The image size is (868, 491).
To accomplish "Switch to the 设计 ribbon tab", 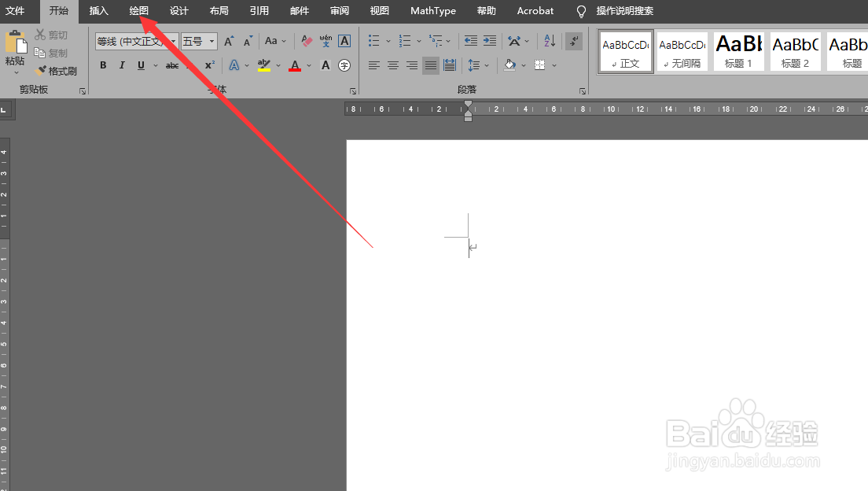I will click(178, 11).
